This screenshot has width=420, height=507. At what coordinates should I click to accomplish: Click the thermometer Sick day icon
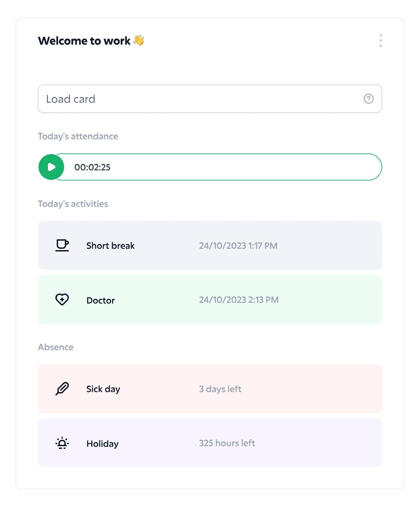62,389
